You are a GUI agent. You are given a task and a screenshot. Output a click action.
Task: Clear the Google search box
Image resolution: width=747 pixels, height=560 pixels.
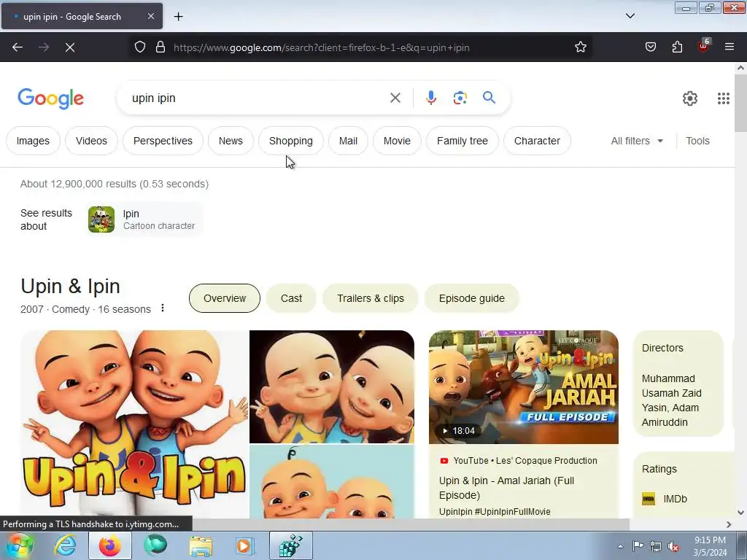click(x=395, y=98)
